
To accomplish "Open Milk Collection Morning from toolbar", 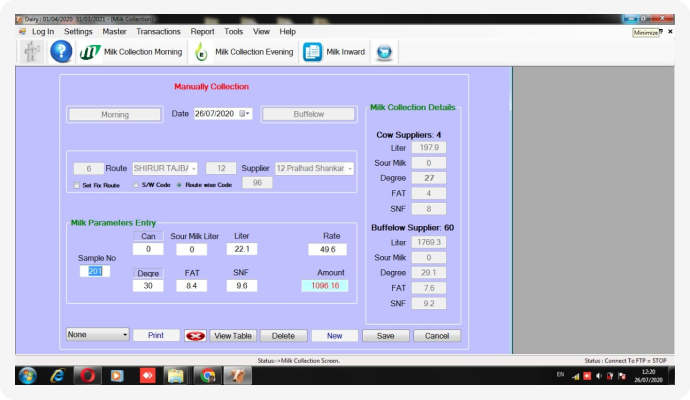I will click(x=131, y=52).
